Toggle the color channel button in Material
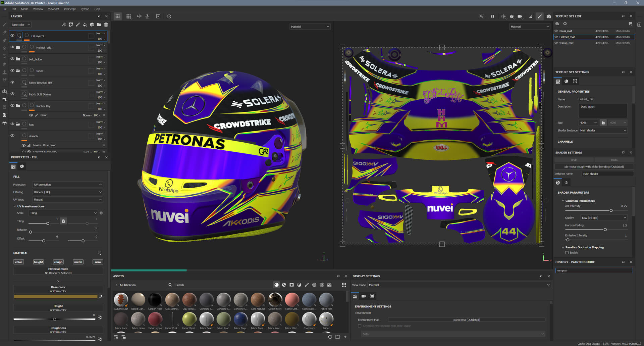This screenshot has height=346, width=644. 19,262
